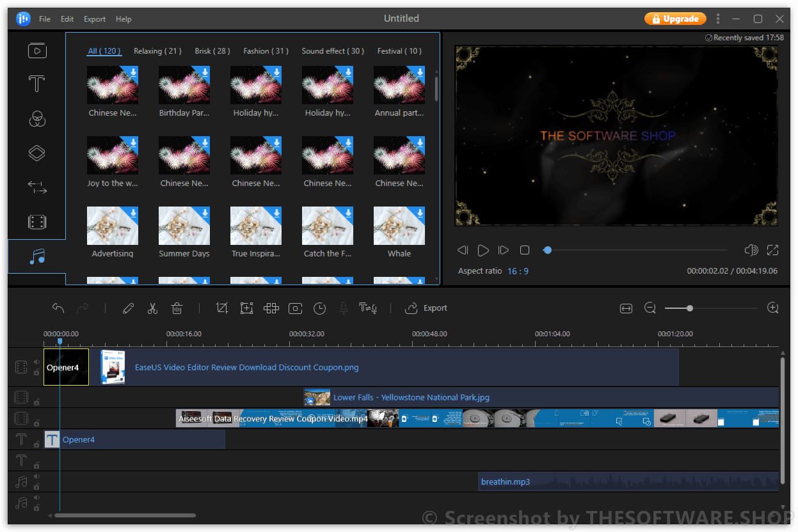The height and width of the screenshot is (532, 798).
Task: Open the Crop tool
Action: (222, 308)
